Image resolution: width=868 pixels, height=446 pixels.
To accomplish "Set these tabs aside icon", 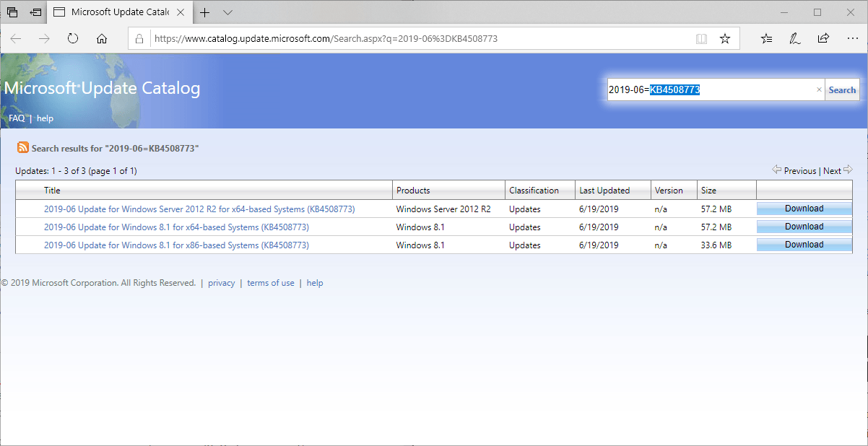I will click(x=35, y=12).
